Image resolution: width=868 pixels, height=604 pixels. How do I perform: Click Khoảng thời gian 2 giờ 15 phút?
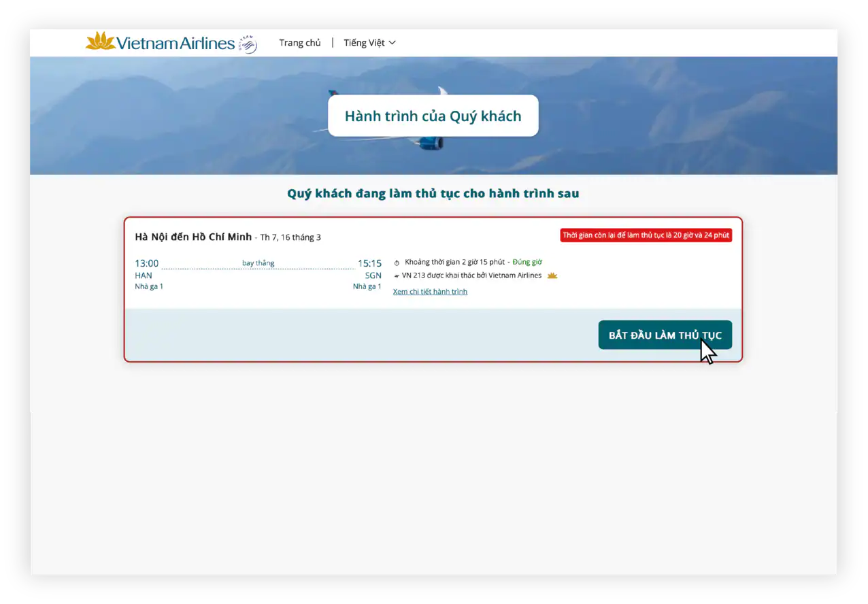coord(454,262)
